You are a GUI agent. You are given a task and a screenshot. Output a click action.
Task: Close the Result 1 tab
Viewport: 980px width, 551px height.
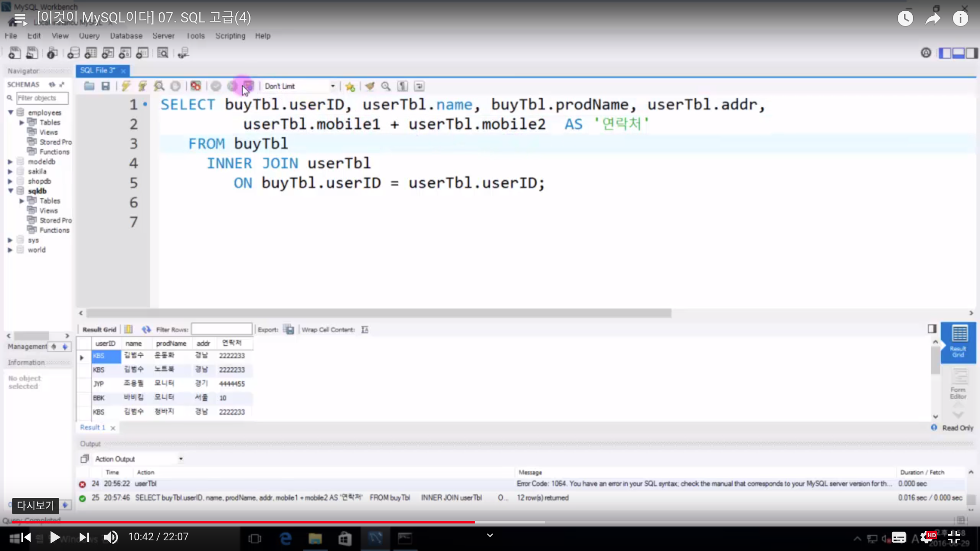113,428
